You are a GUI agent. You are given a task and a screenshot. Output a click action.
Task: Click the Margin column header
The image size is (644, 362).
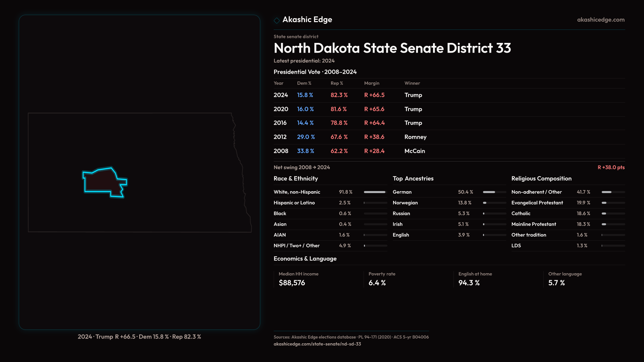click(x=372, y=83)
